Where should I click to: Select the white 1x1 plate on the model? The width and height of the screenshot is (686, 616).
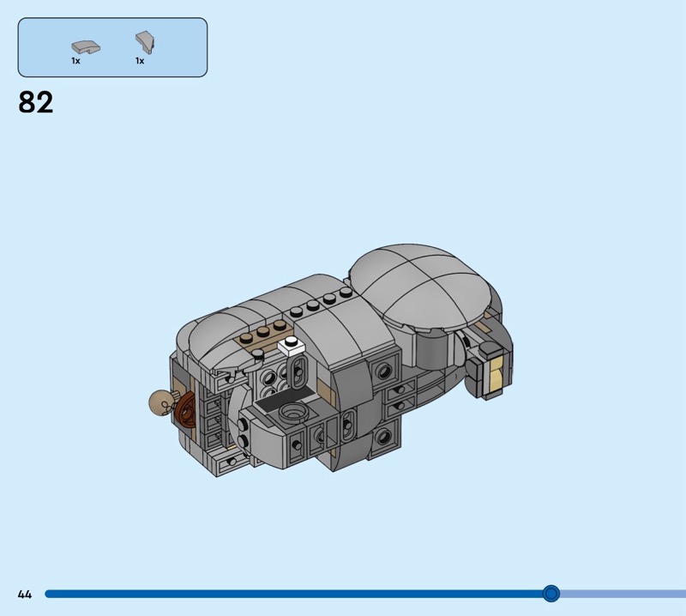(290, 347)
